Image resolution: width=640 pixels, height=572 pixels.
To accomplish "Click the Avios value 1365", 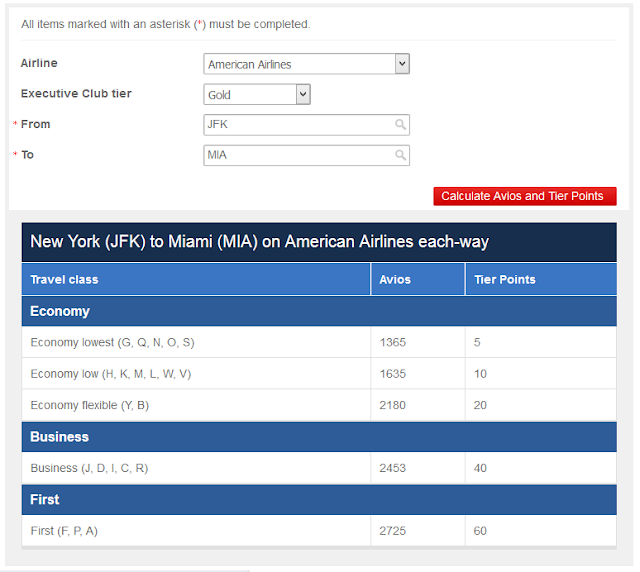I will 393,343.
